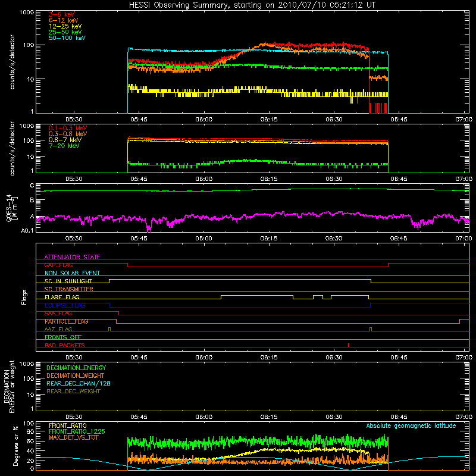The width and height of the screenshot is (476, 476).
Task: Select the 0.3-0.8 MeV legend label
Action: [68, 134]
